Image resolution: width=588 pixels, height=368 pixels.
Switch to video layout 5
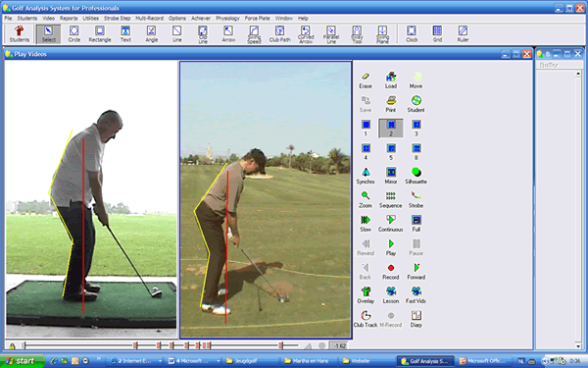point(391,152)
